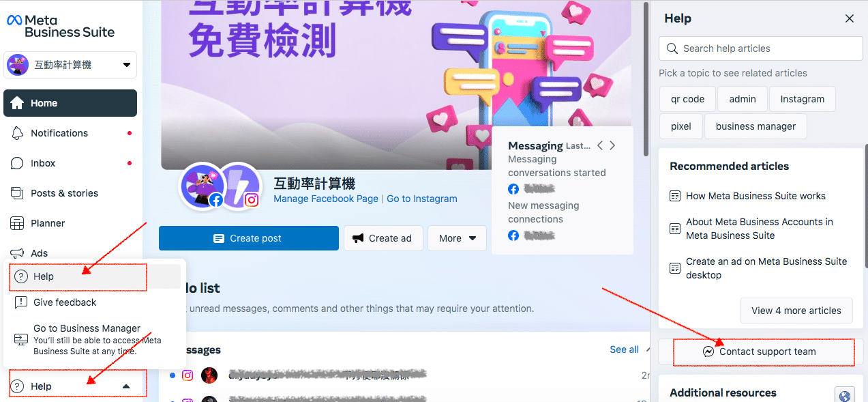Open Go to Instagram link
This screenshot has width=868, height=402.
point(422,199)
